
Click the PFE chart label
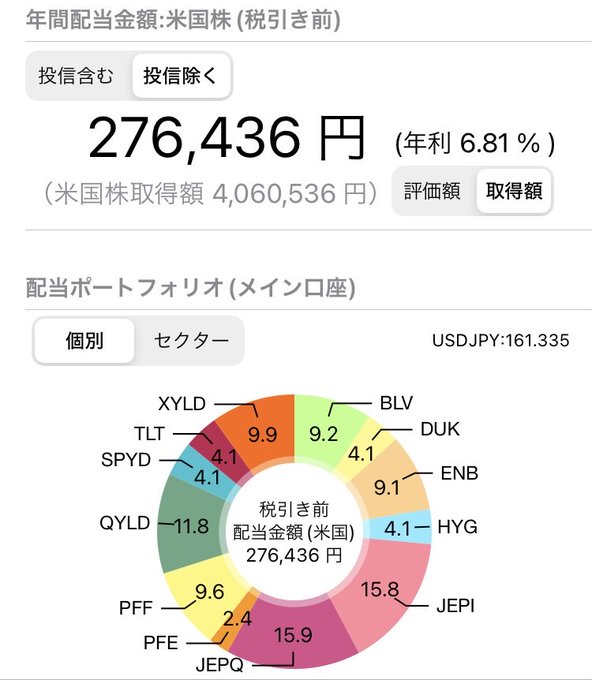(160, 642)
